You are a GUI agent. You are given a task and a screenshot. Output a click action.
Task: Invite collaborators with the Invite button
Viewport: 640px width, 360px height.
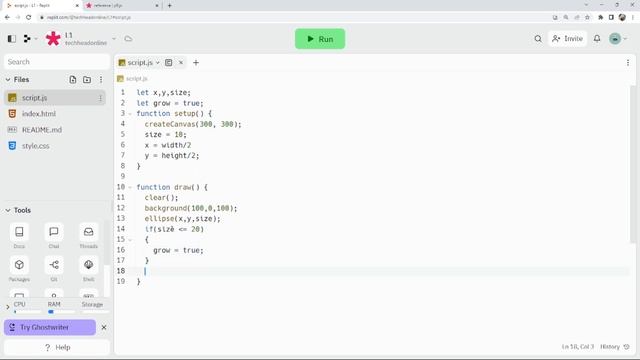(567, 39)
